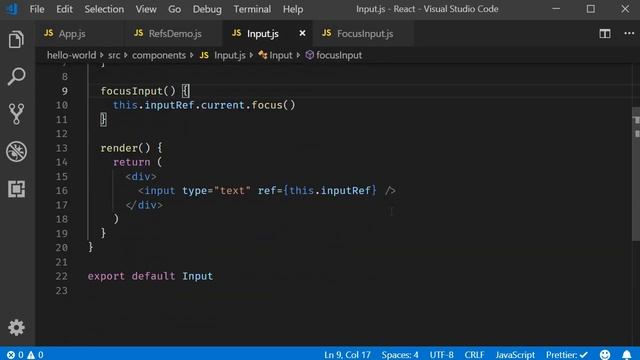Click on 'export default Input' line

(x=150, y=276)
